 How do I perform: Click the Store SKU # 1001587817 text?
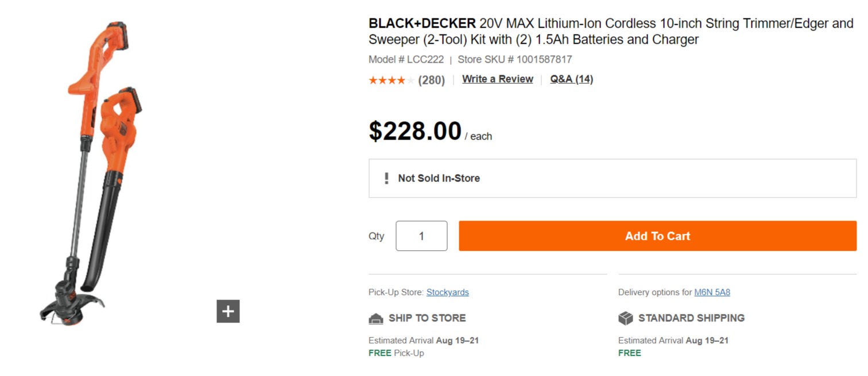[515, 59]
